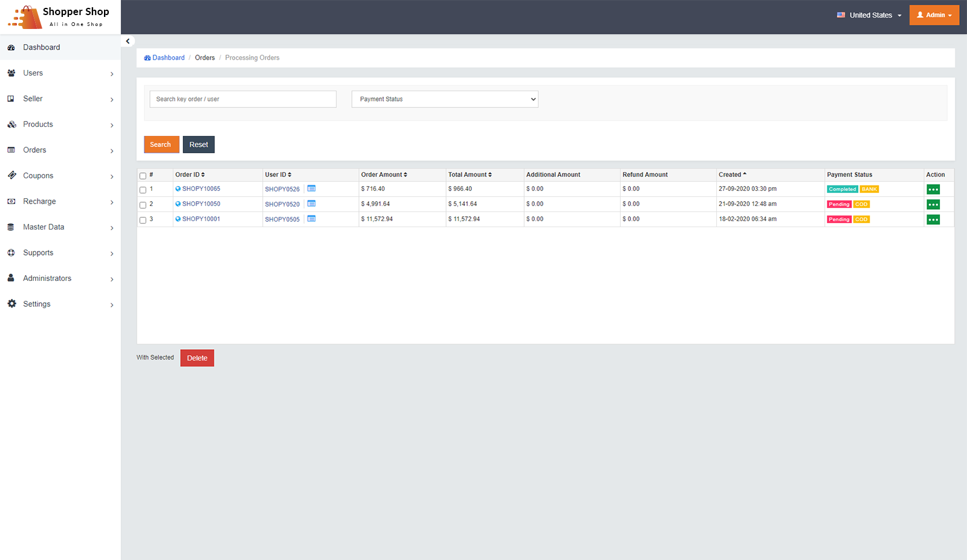Sort by Order ID column
This screenshot has width=967, height=560.
click(x=190, y=175)
